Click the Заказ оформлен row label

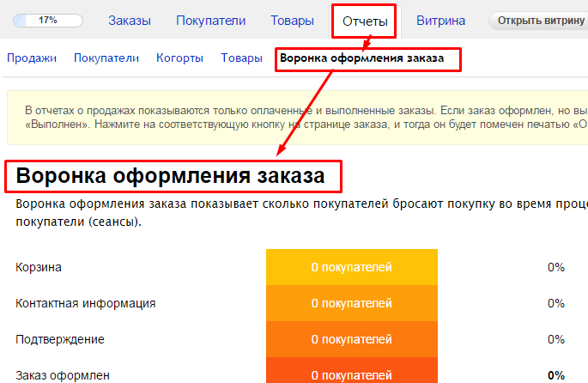[x=63, y=375]
